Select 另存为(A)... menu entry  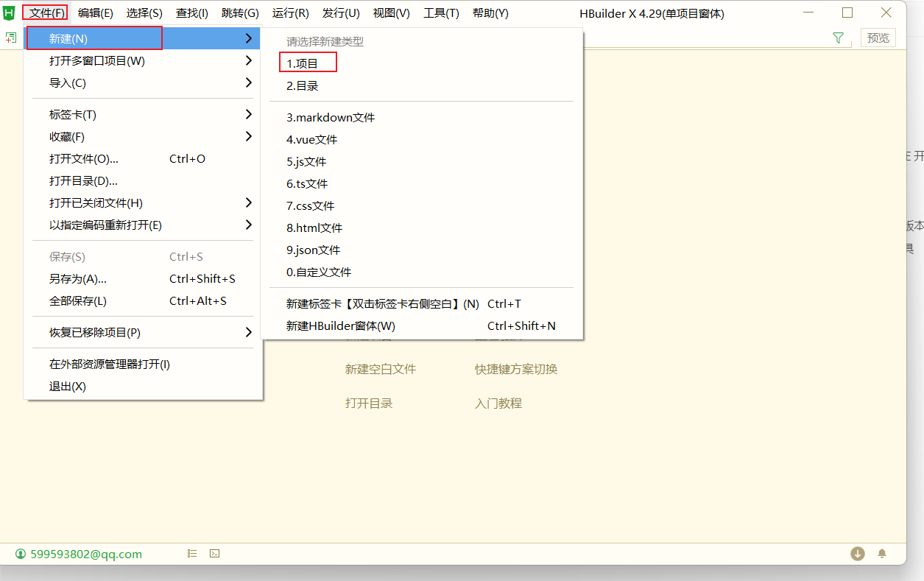tap(144, 278)
